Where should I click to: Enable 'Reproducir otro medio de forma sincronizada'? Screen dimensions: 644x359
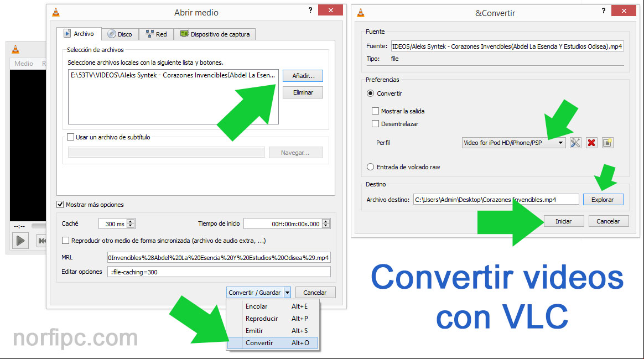click(x=65, y=241)
